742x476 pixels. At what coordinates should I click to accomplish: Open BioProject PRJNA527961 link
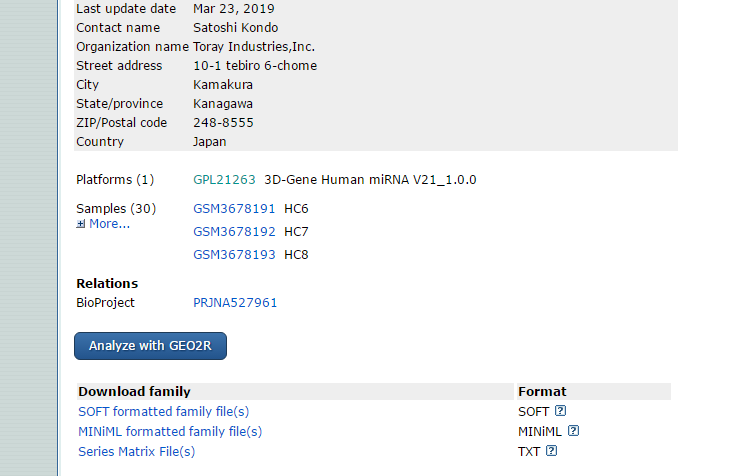click(x=235, y=303)
